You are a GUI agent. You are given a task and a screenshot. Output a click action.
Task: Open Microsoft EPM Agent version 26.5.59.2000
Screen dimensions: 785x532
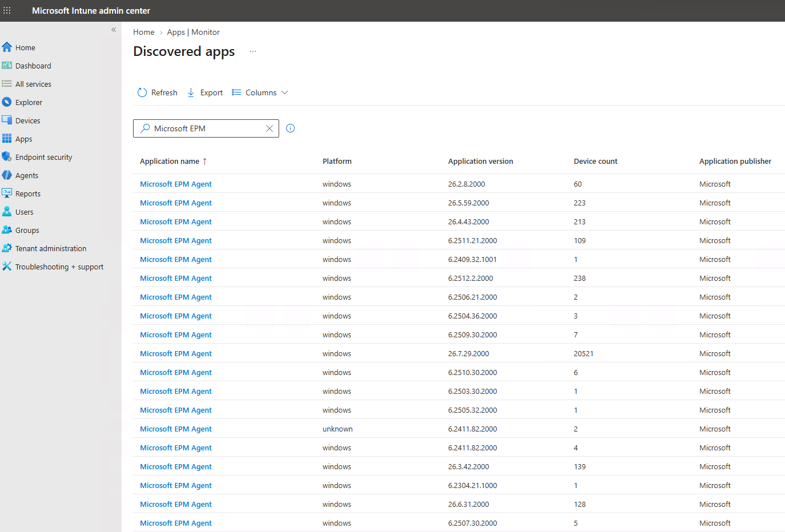coord(176,203)
